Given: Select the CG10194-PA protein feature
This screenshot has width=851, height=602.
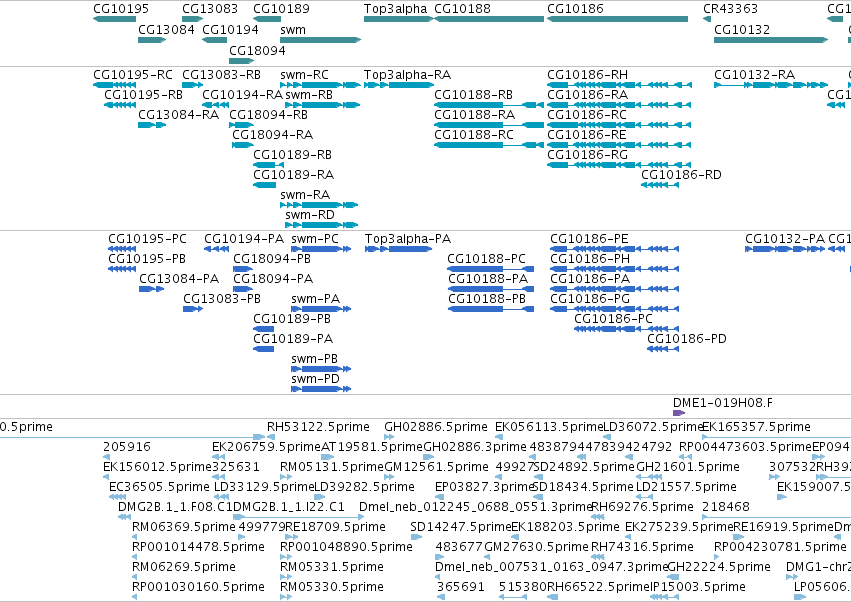Looking at the screenshot, I should (x=217, y=249).
